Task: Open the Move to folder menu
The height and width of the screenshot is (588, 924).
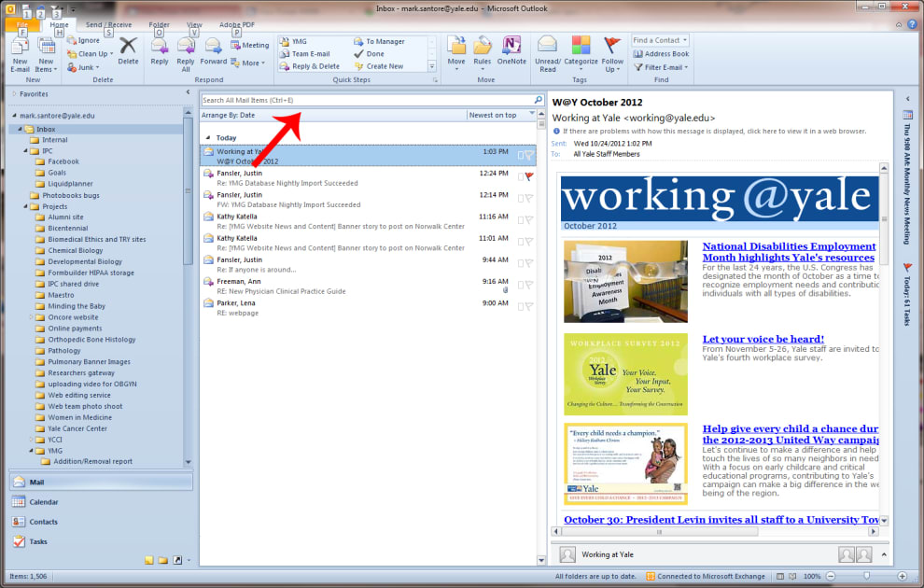Action: coord(456,54)
